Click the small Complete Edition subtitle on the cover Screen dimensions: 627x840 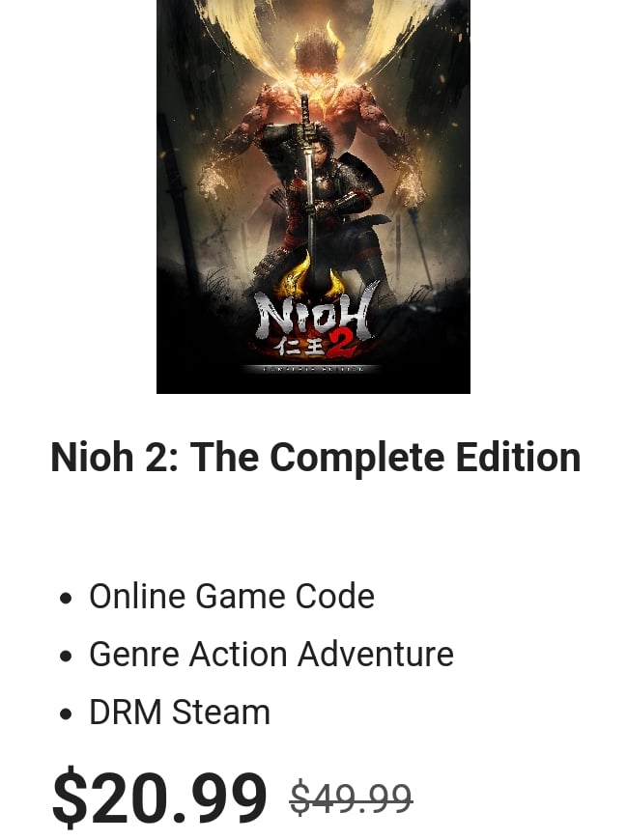click(313, 369)
